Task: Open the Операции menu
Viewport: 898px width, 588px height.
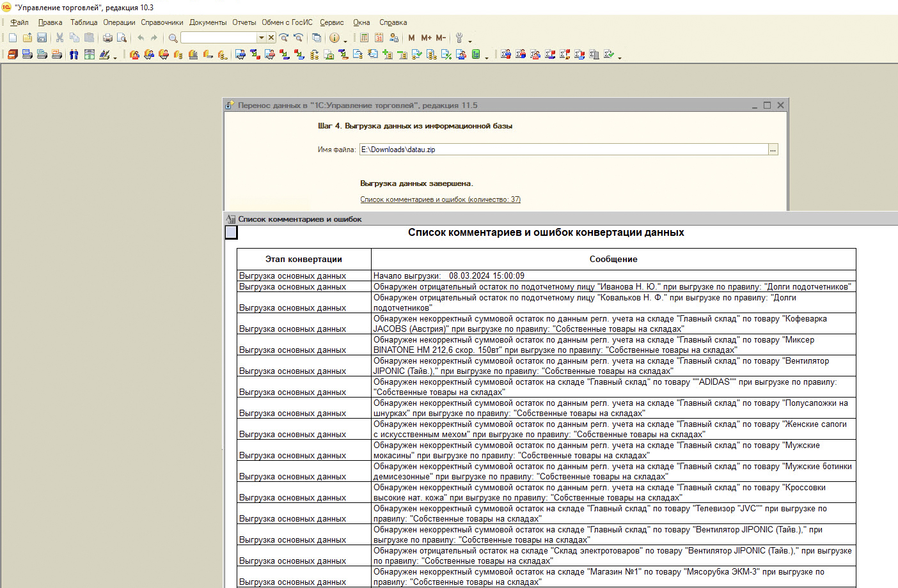Action: tap(119, 22)
